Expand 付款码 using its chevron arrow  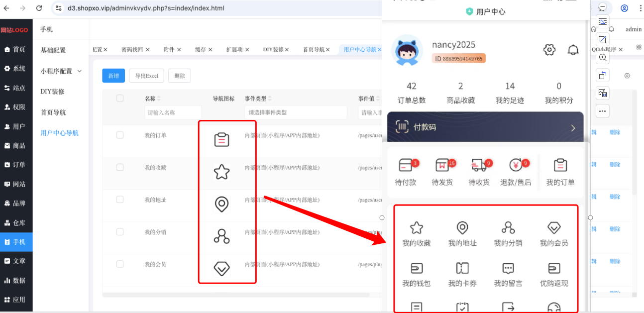point(573,128)
